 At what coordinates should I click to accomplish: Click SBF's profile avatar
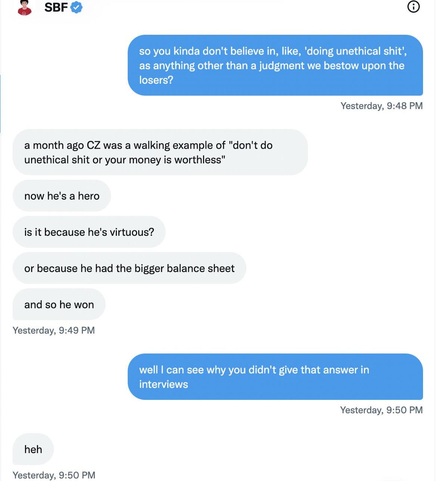pyautogui.click(x=25, y=7)
